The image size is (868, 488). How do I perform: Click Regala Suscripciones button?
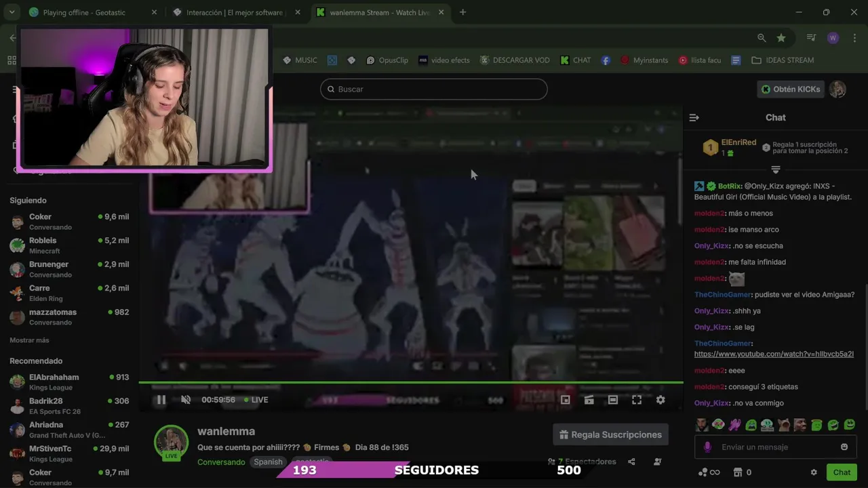point(610,434)
